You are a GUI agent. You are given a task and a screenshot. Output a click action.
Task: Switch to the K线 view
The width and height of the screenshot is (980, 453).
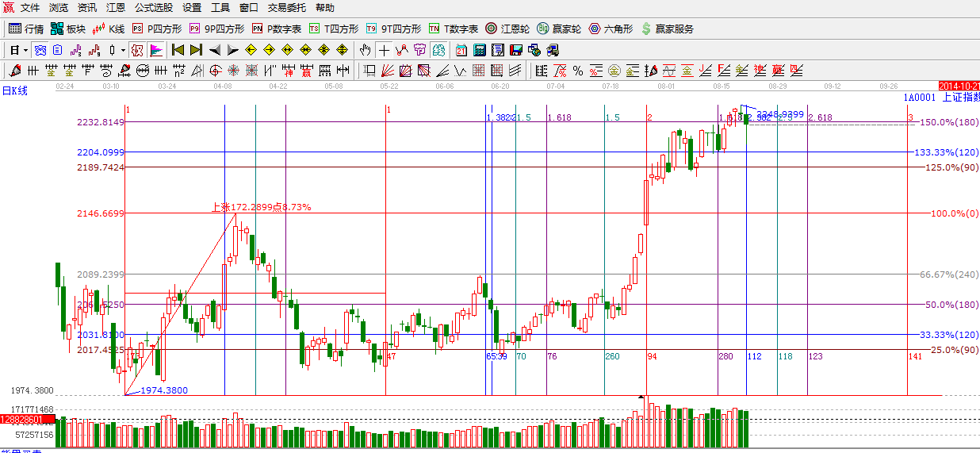click(x=109, y=29)
